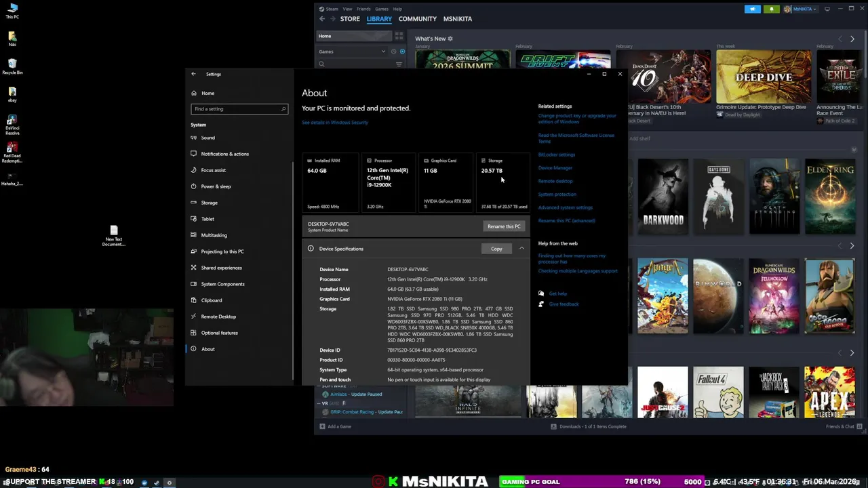
Task: Select About in Settings sidebar
Action: [x=208, y=349]
